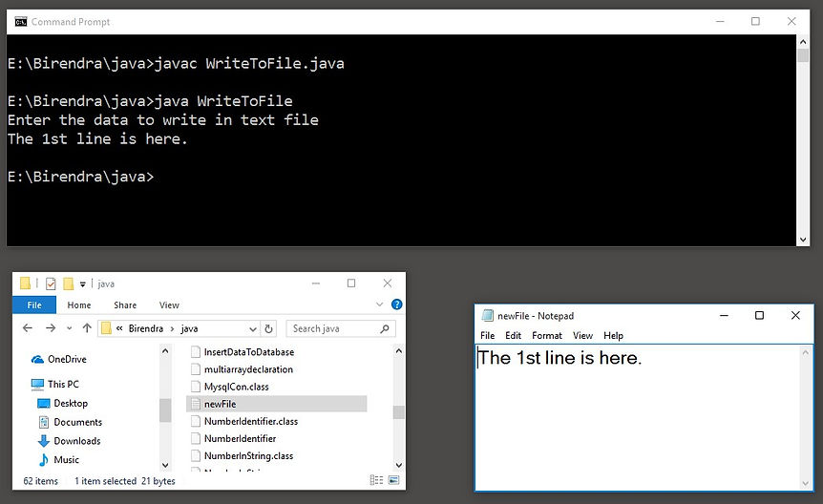Open Documents in the navigation pane
The image size is (823, 504).
tap(77, 422)
